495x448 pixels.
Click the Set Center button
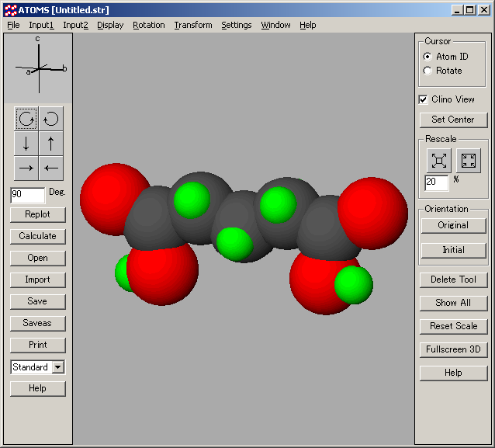(x=453, y=120)
